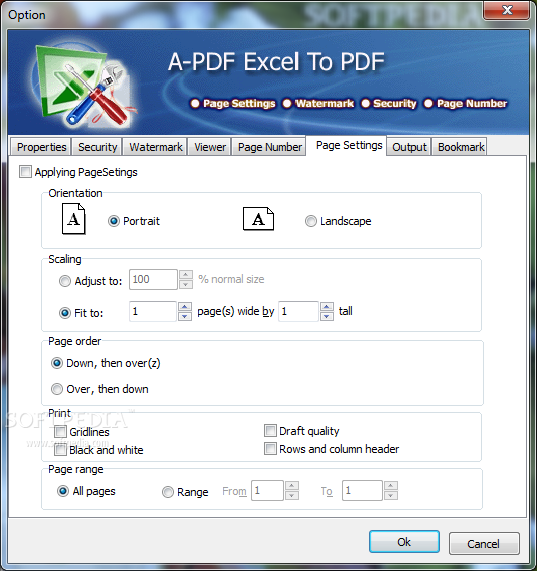
Task: Decrease pages tall spinner value
Action: click(x=327, y=316)
